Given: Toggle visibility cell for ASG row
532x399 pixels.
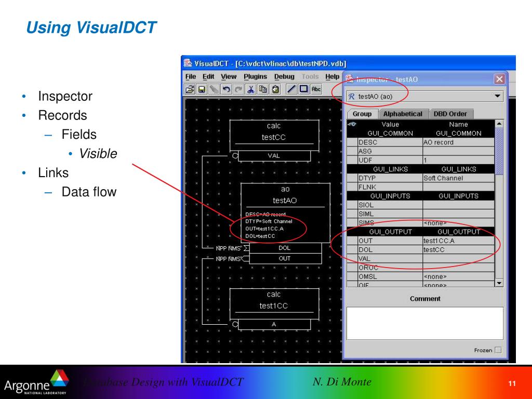Looking at the screenshot, I should [352, 151].
